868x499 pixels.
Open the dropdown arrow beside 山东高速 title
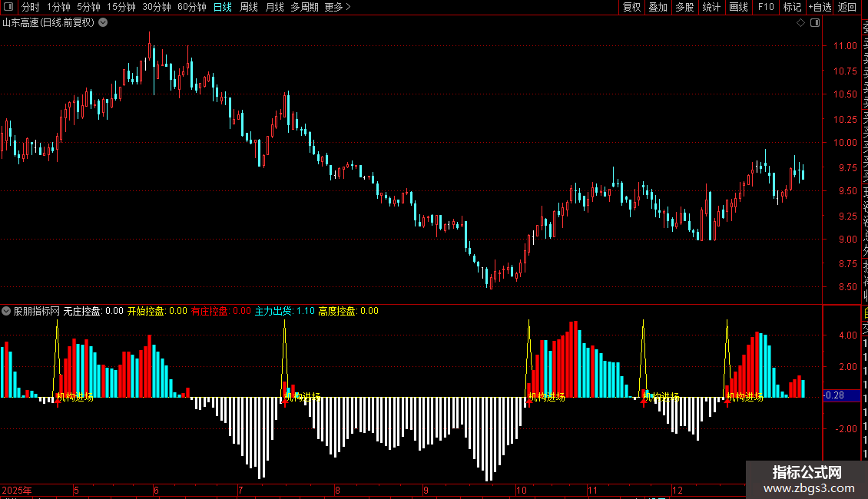click(x=103, y=23)
